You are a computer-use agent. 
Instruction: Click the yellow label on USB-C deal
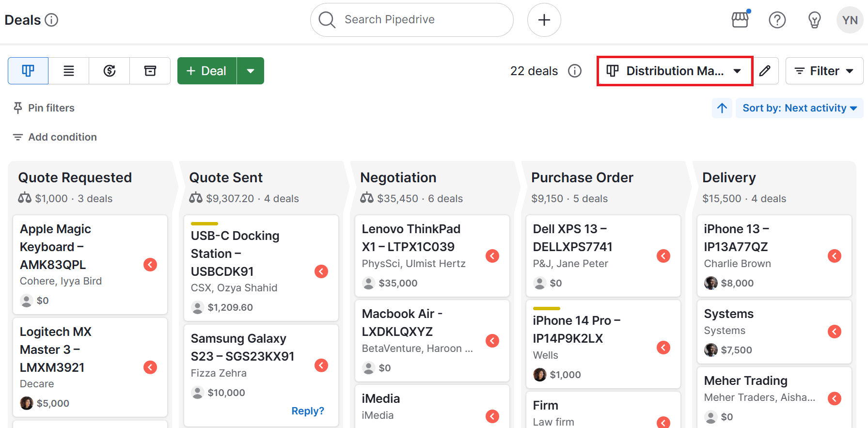pyautogui.click(x=205, y=223)
